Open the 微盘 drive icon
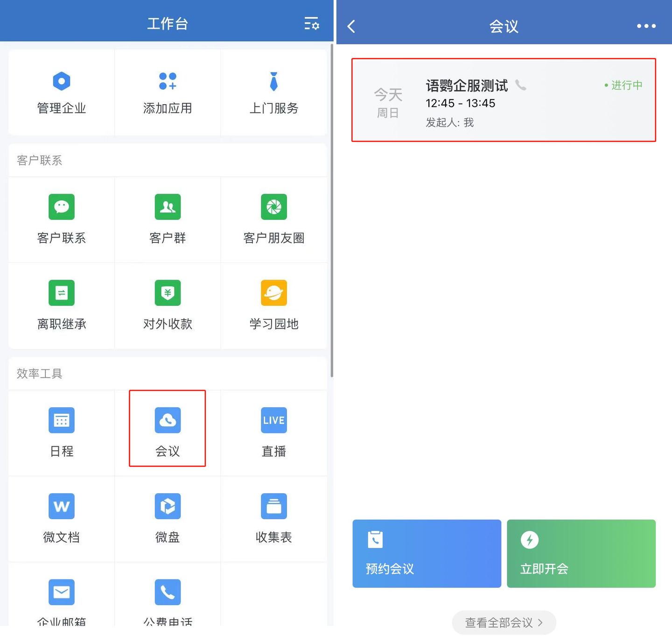Viewport: 672px width, 636px height. [x=168, y=506]
